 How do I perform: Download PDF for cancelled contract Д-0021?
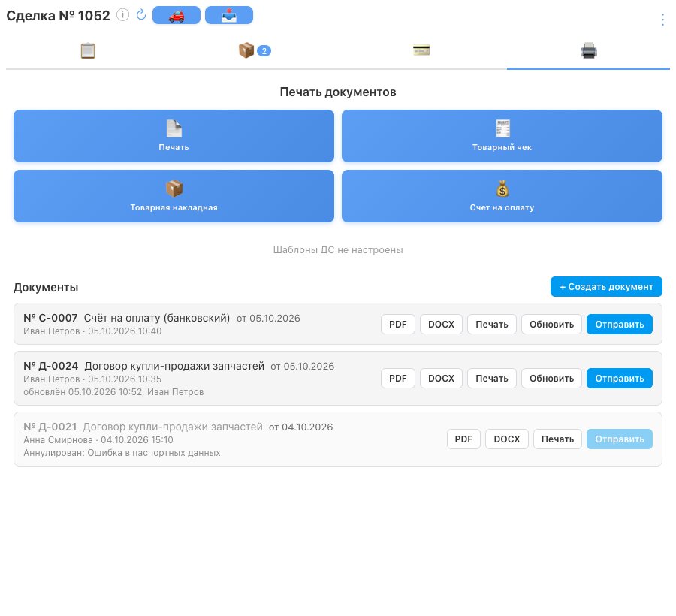click(x=463, y=439)
